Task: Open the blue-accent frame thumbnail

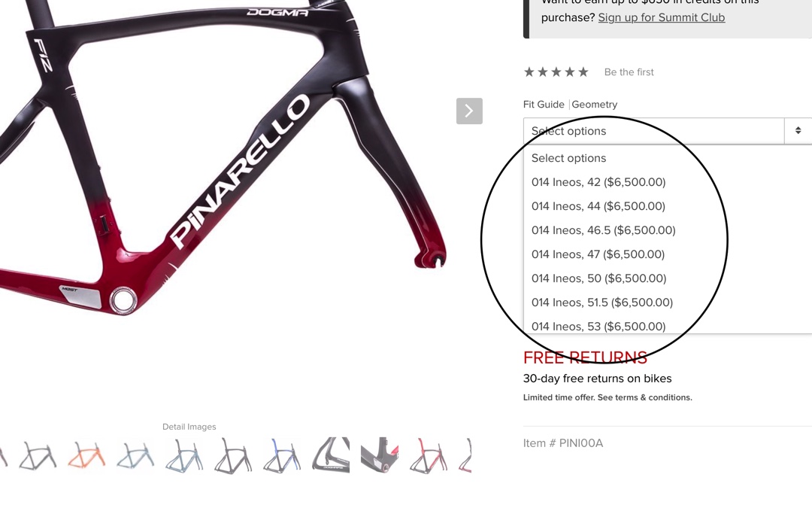Action: coord(282,455)
